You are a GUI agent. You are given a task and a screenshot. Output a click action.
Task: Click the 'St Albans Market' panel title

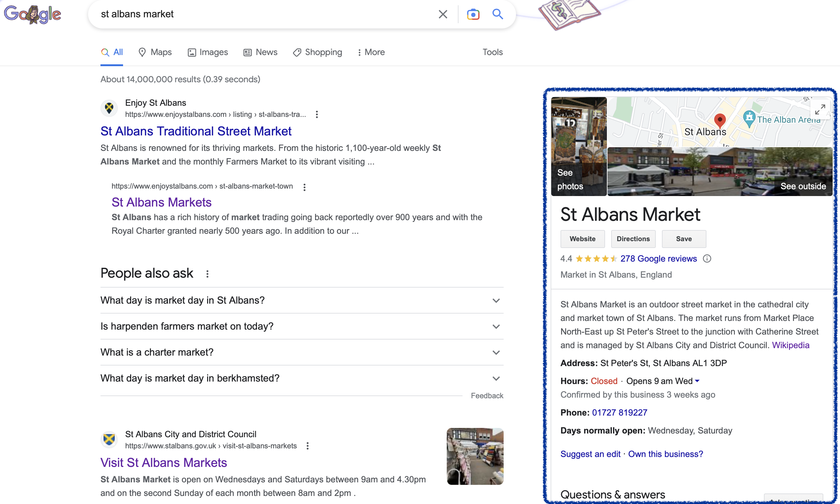click(x=630, y=215)
